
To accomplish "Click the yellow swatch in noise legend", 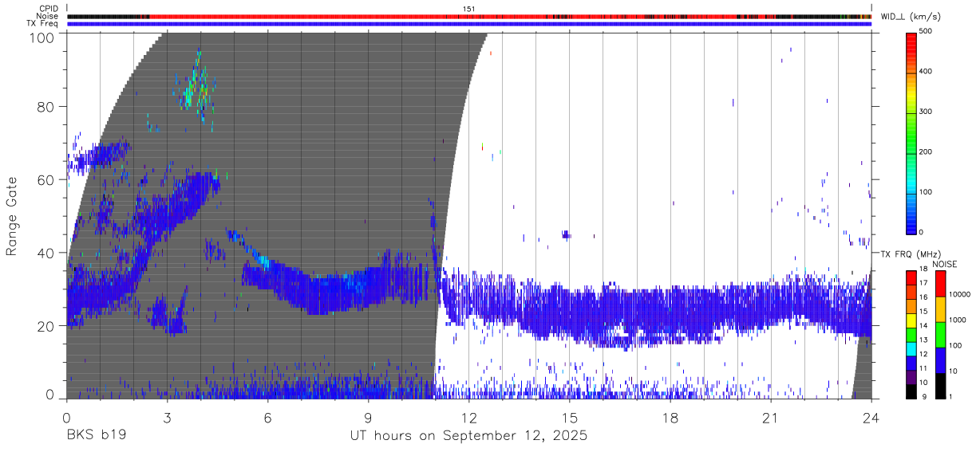I will tap(939, 309).
